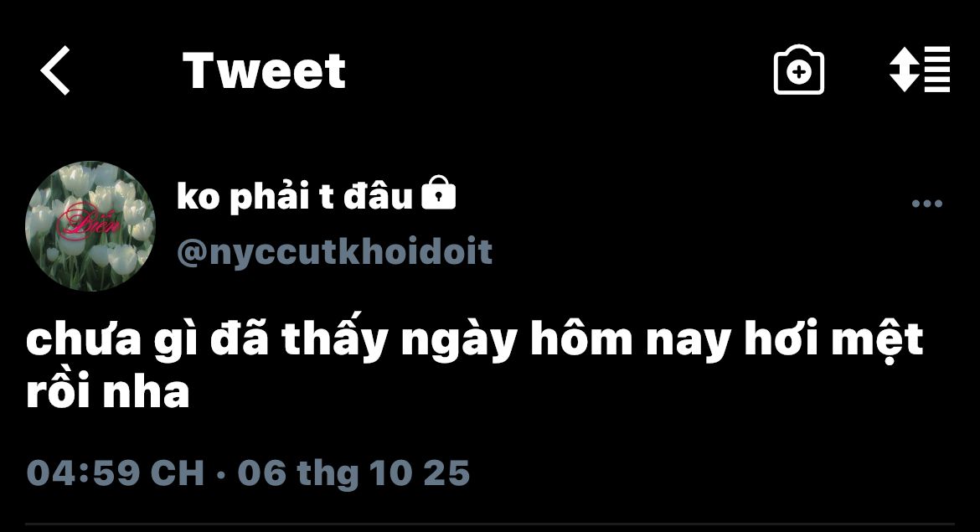This screenshot has height=532, width=980.
Task: Open the camera plus icon
Action: 799,70
